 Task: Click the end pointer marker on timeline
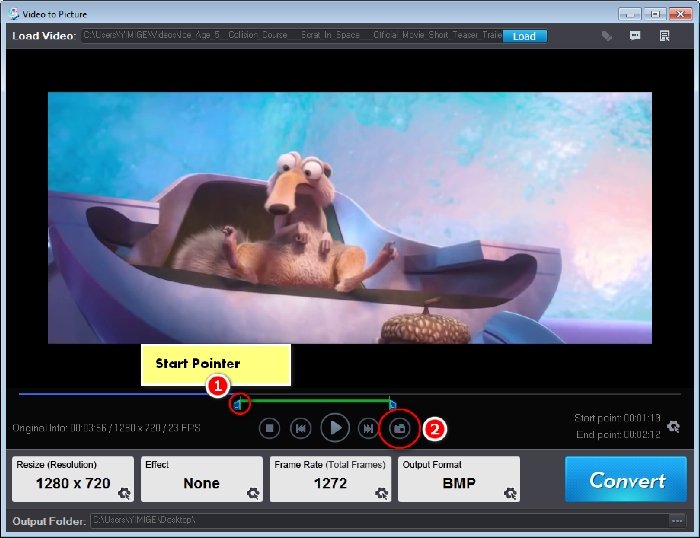(392, 405)
